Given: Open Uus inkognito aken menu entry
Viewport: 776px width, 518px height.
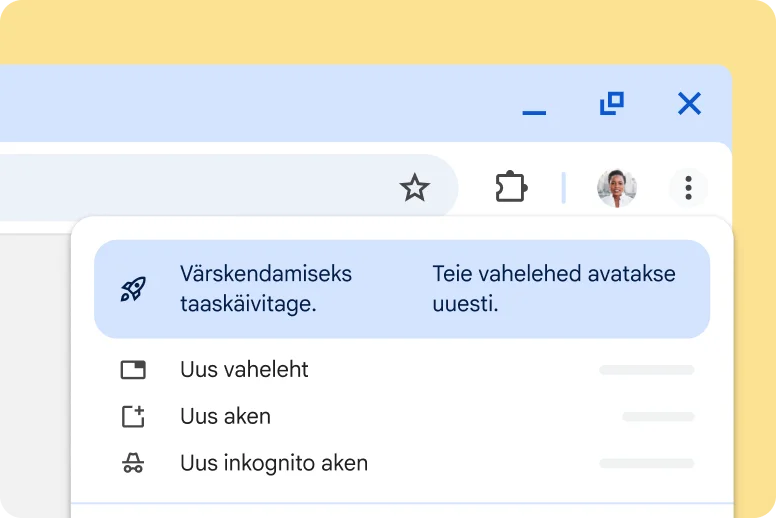Looking at the screenshot, I should (274, 464).
